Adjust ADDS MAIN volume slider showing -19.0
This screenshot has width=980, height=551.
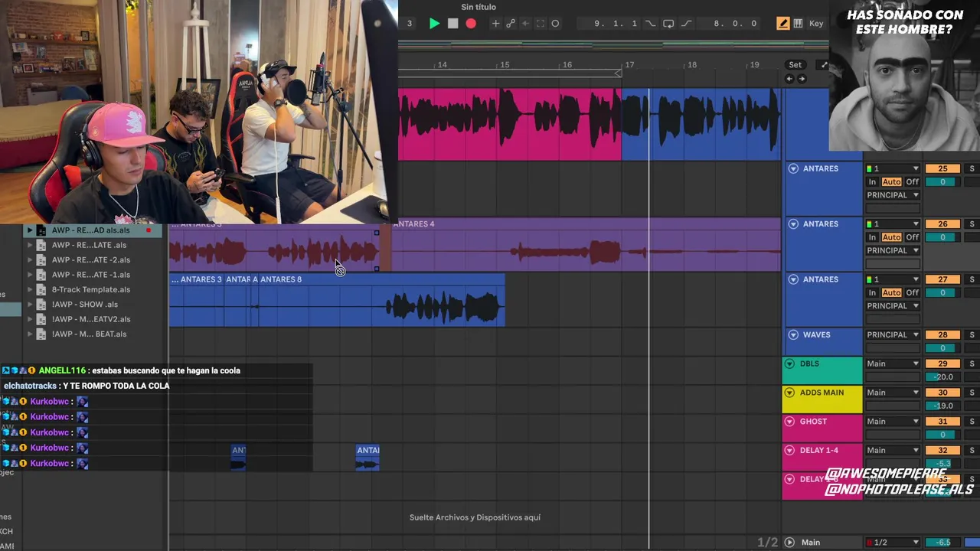pos(942,406)
